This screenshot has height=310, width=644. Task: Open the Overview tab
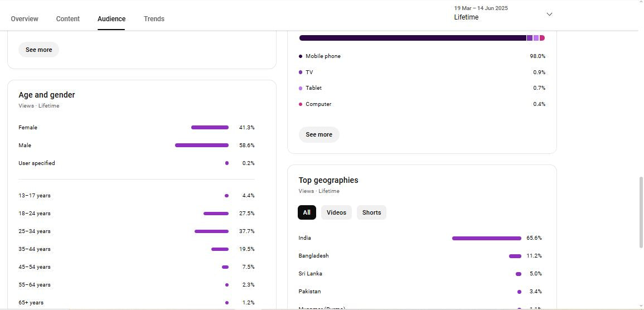tap(25, 19)
